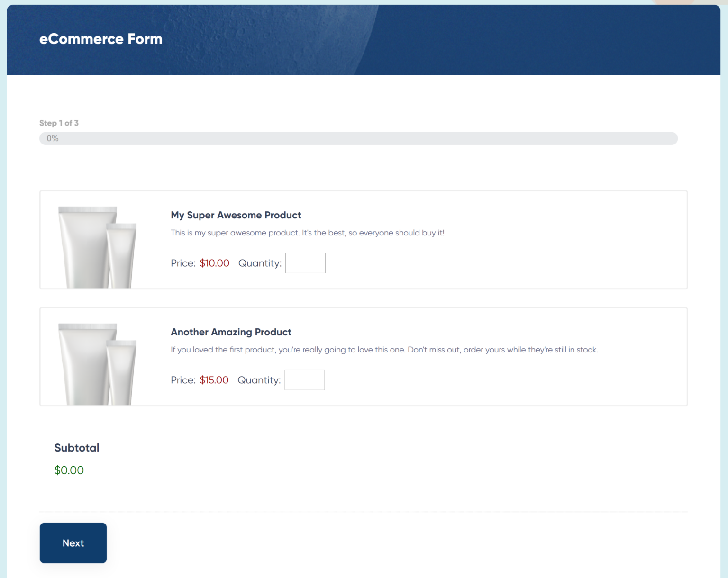This screenshot has width=728, height=578.
Task: Click the Subtotal heading
Action: (76, 447)
